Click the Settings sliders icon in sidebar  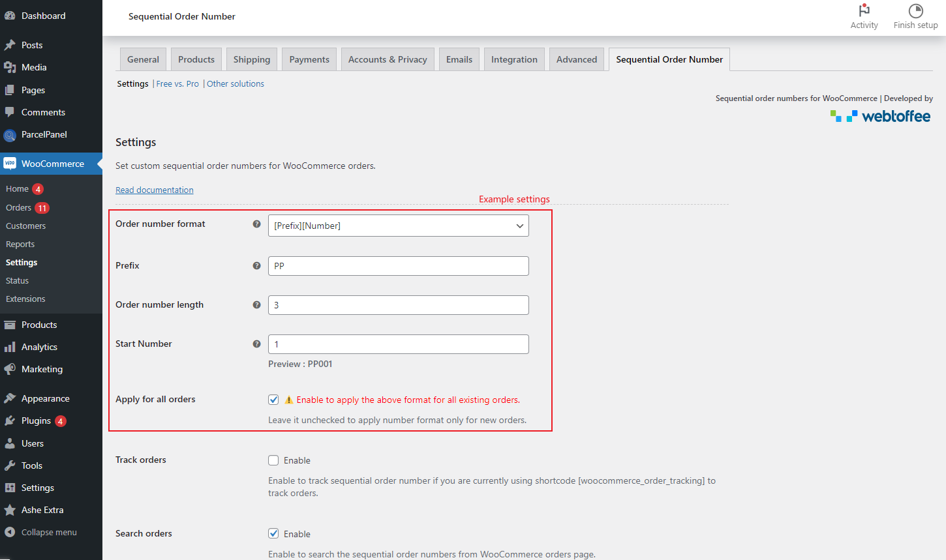(10, 488)
